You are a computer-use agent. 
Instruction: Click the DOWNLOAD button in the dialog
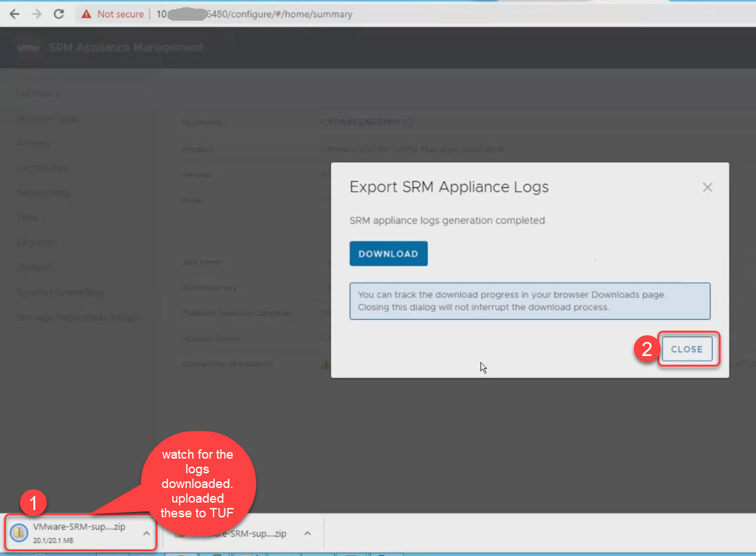tap(388, 253)
